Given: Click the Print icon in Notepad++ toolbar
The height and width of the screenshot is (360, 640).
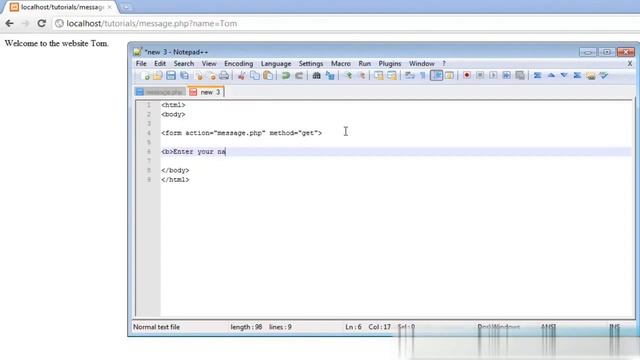Looking at the screenshot, I should pyautogui.click(x=224, y=76).
